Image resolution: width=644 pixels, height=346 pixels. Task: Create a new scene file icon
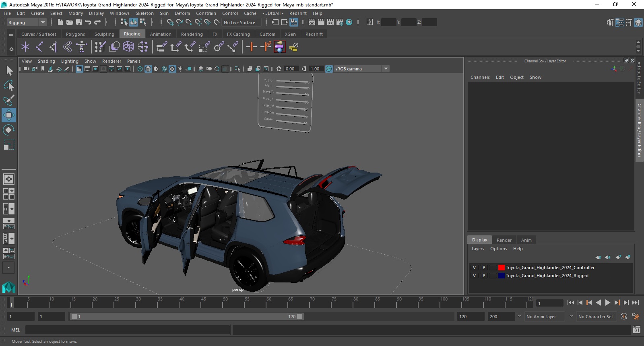[60, 23]
